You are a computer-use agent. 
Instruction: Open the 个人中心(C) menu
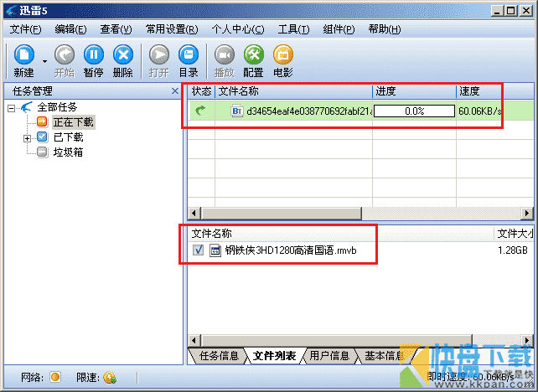tap(238, 29)
